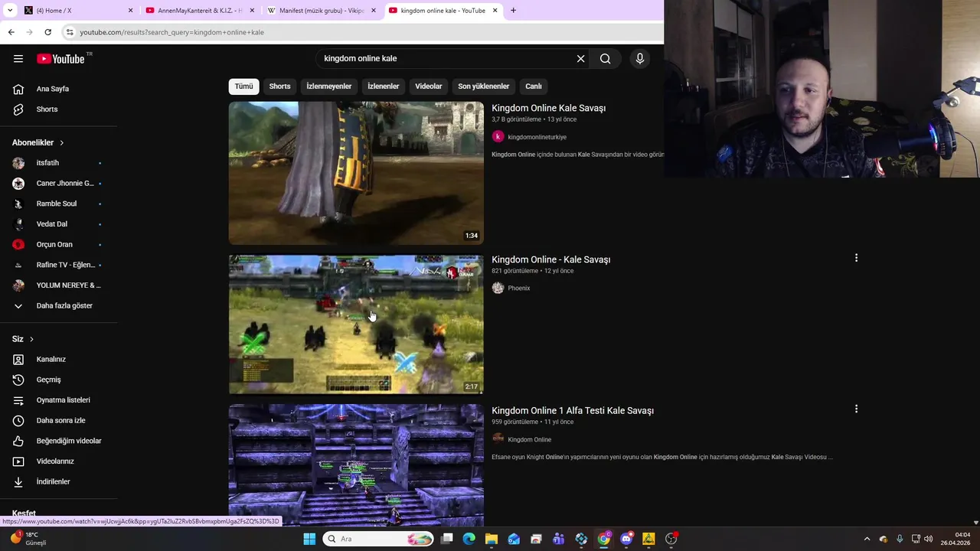The height and width of the screenshot is (551, 980).
Task: Open Kingdom Online - Kale Savaşı title link
Action: [550, 259]
